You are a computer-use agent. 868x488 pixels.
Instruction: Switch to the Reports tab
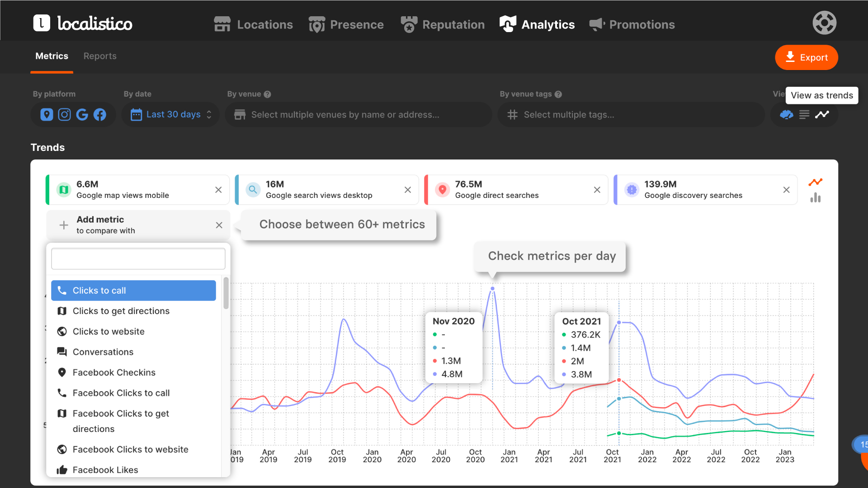[100, 56]
